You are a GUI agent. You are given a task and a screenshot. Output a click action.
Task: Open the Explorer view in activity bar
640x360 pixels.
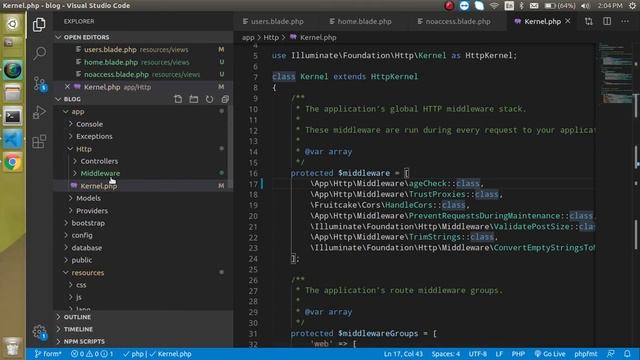[39, 25]
